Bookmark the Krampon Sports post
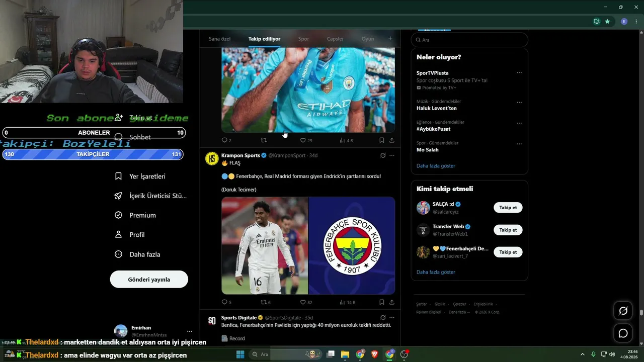Image resolution: width=644 pixels, height=362 pixels. 382,302
